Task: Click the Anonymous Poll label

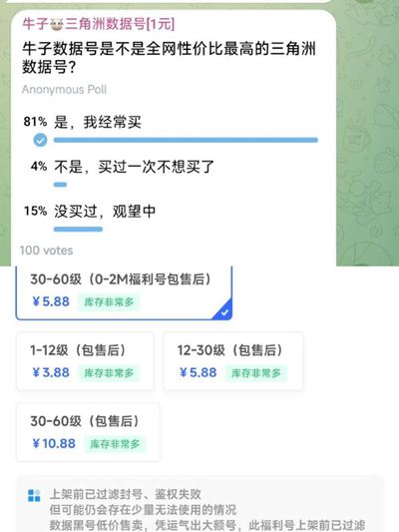Action: coord(65,89)
